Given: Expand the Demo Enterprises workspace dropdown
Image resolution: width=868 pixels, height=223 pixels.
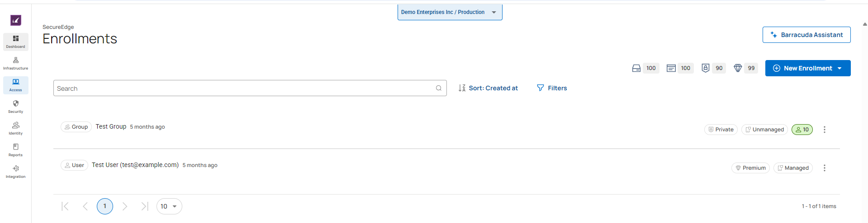Looking at the screenshot, I should pos(450,12).
